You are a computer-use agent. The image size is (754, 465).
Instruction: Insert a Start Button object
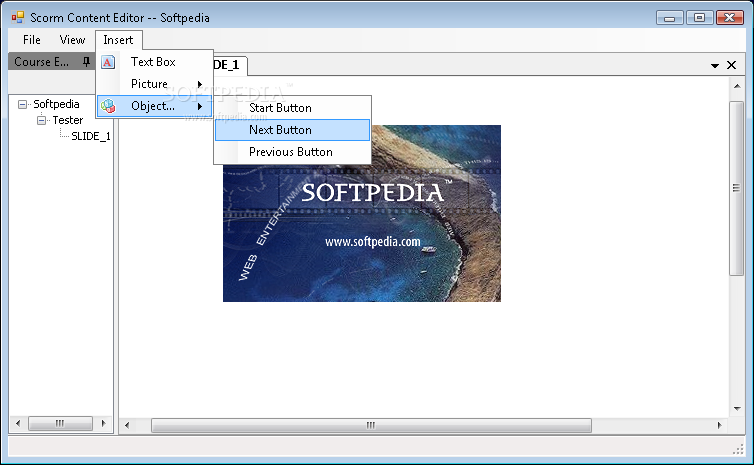pyautogui.click(x=292, y=108)
